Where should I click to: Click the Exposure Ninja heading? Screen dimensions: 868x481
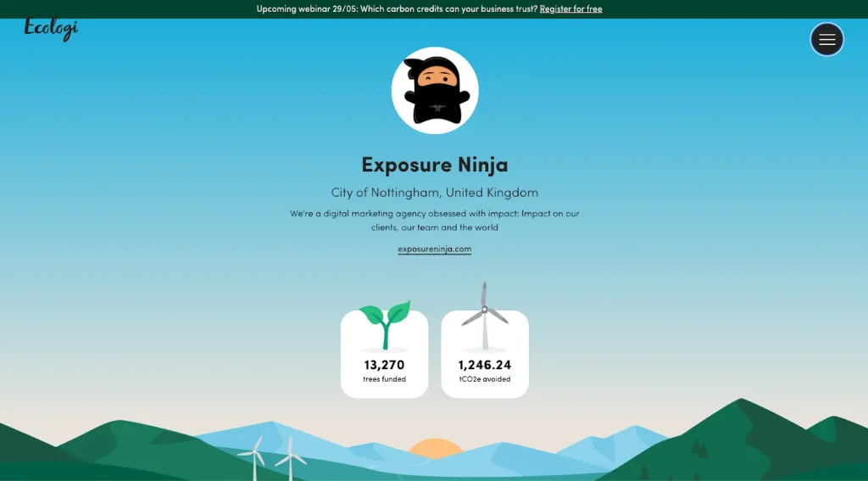435,165
